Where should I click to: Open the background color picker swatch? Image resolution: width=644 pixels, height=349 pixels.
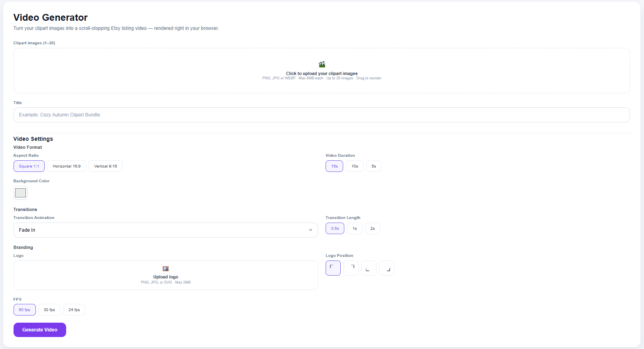click(20, 193)
